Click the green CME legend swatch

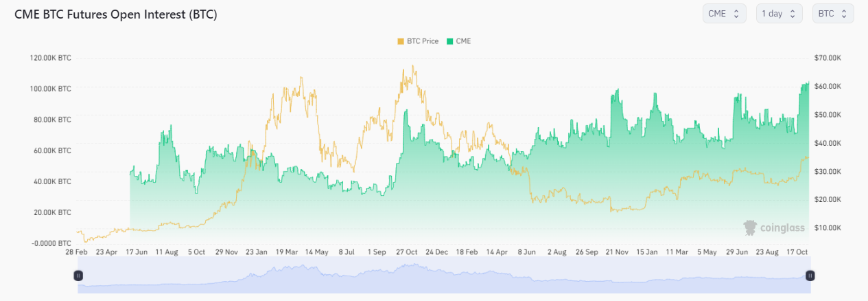click(450, 41)
